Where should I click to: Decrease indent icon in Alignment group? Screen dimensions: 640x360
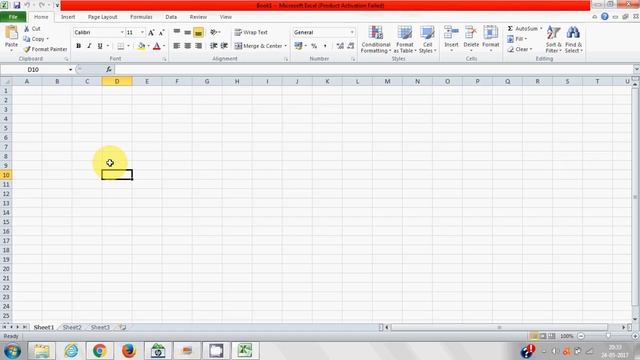213,46
